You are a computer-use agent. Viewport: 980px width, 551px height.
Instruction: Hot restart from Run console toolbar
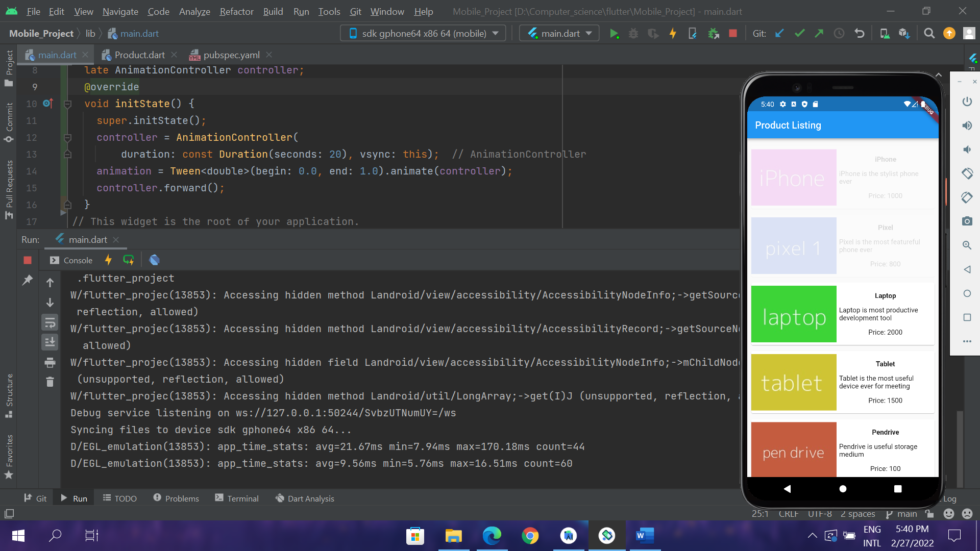click(x=128, y=260)
